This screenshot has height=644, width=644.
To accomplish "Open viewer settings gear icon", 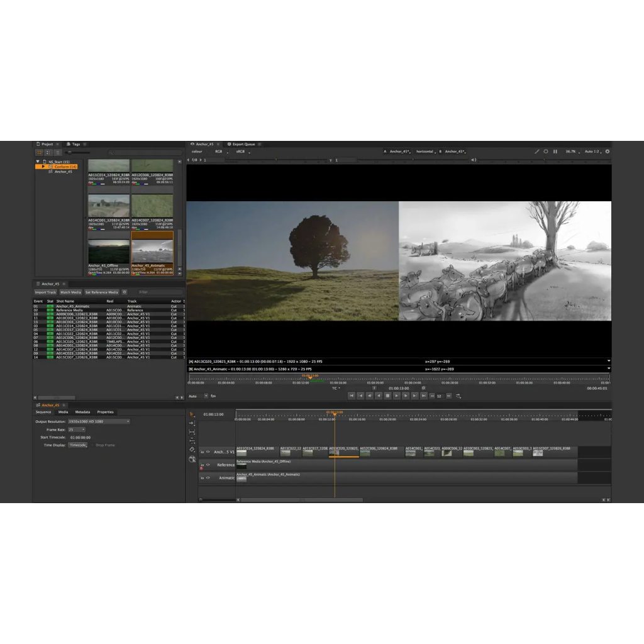I will [607, 152].
